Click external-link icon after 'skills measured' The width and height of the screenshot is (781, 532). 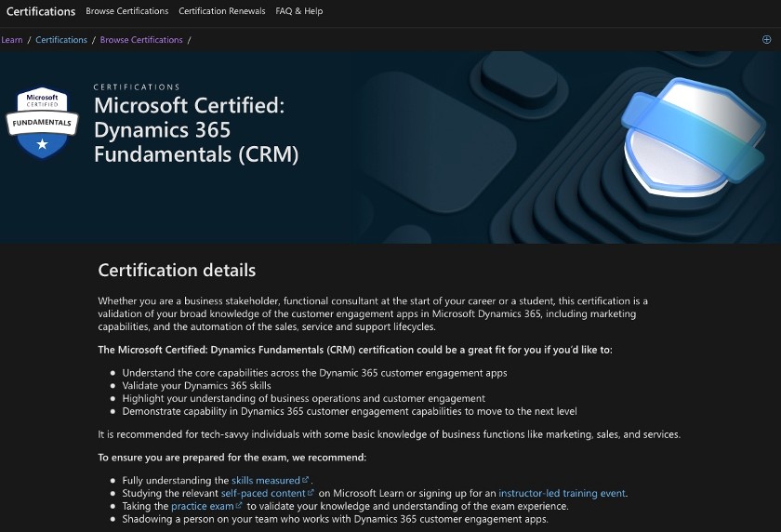point(306,480)
